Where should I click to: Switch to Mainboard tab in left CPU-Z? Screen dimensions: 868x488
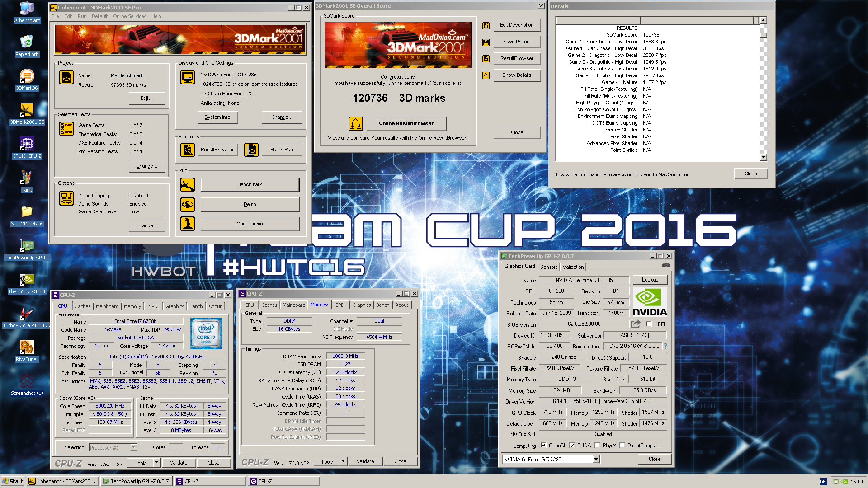pos(107,306)
